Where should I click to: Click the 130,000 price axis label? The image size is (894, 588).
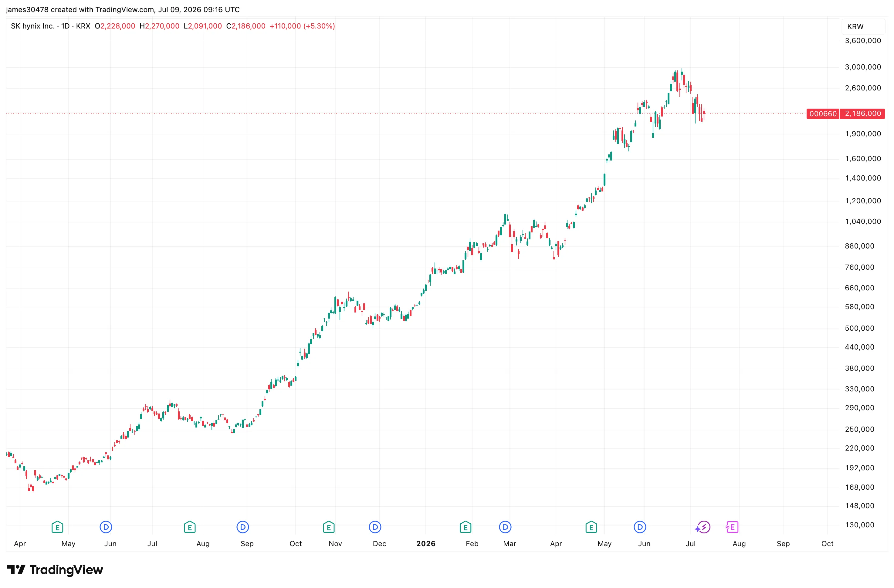click(x=859, y=525)
